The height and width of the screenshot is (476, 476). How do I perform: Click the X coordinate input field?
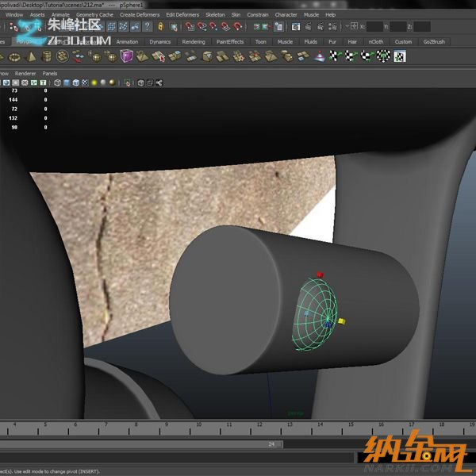pos(375,27)
